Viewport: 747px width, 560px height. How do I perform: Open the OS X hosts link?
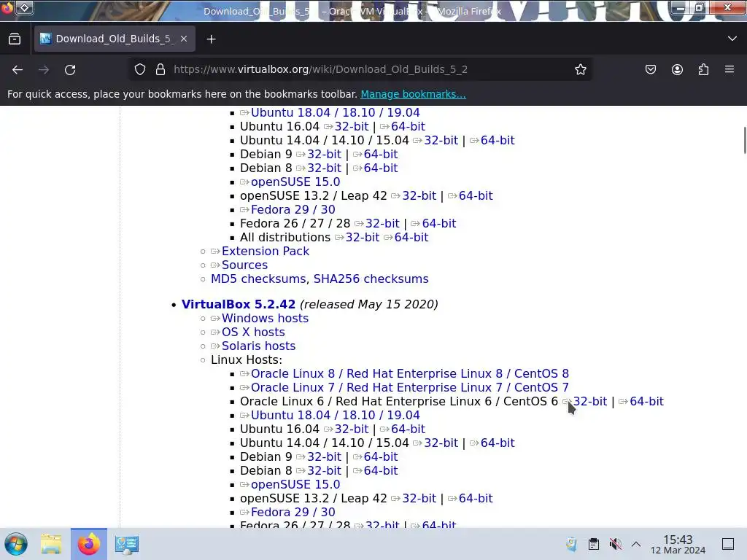253,332
